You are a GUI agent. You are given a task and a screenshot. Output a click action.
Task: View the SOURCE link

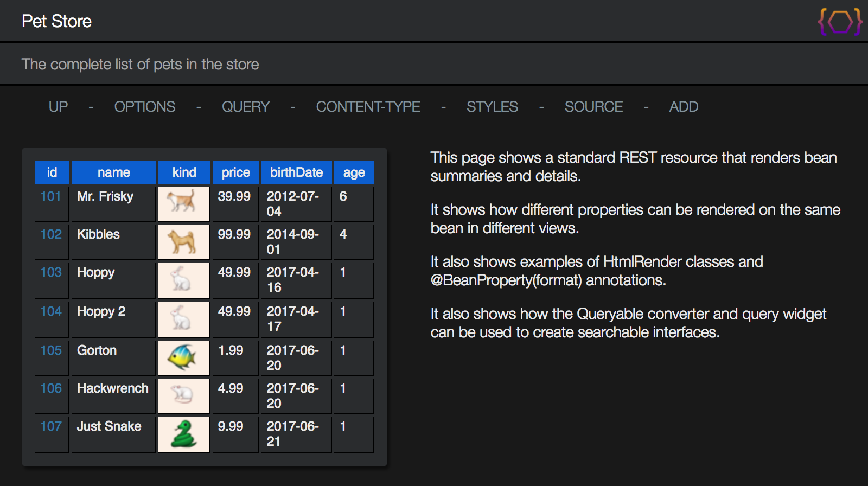594,107
